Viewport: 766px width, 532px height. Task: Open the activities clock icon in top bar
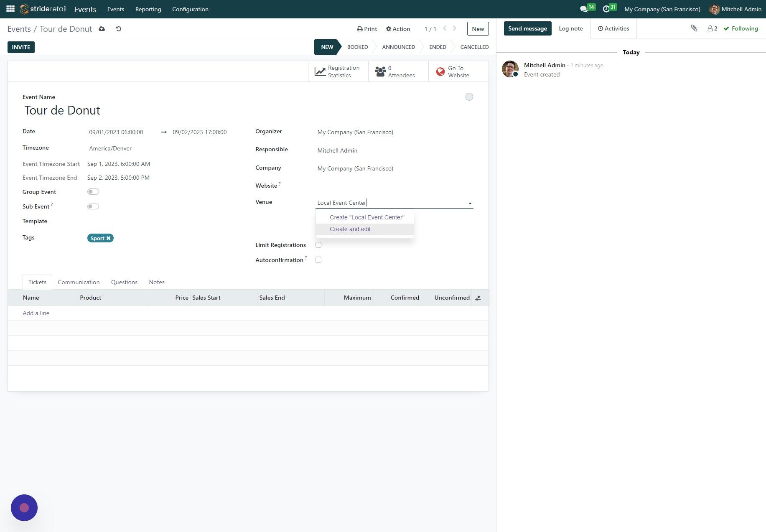click(x=606, y=9)
